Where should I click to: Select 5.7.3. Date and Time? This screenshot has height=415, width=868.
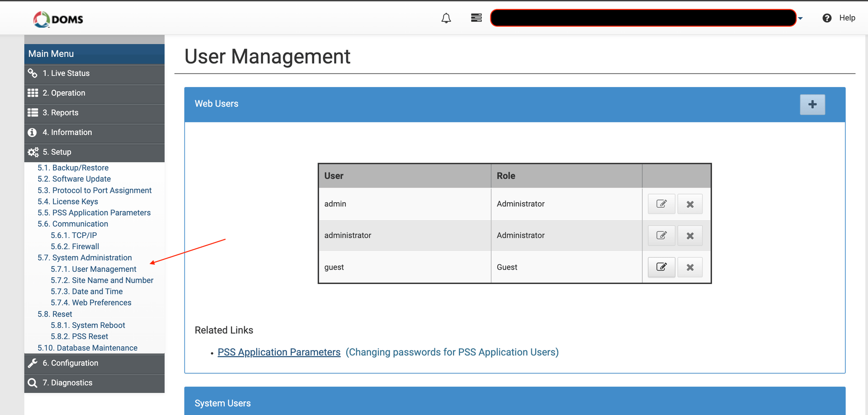(x=86, y=292)
